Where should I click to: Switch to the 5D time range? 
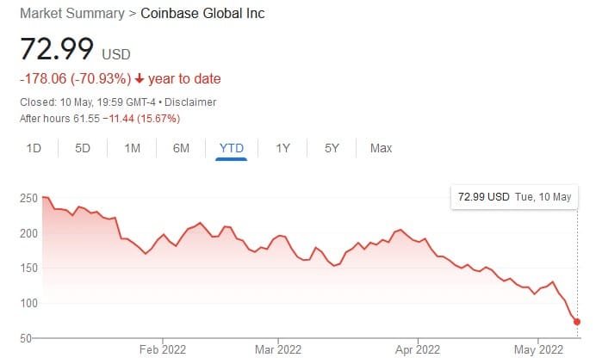(83, 148)
